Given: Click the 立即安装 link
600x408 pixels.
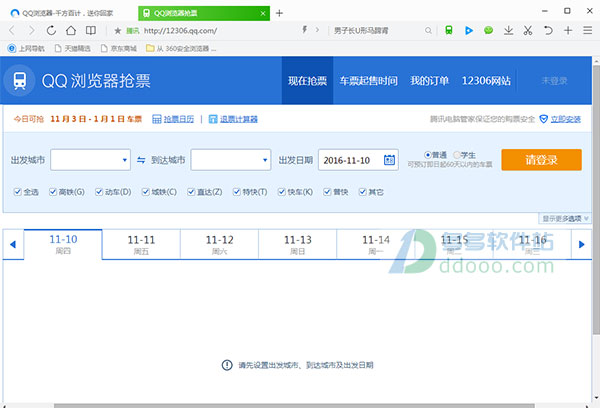Looking at the screenshot, I should 566,119.
